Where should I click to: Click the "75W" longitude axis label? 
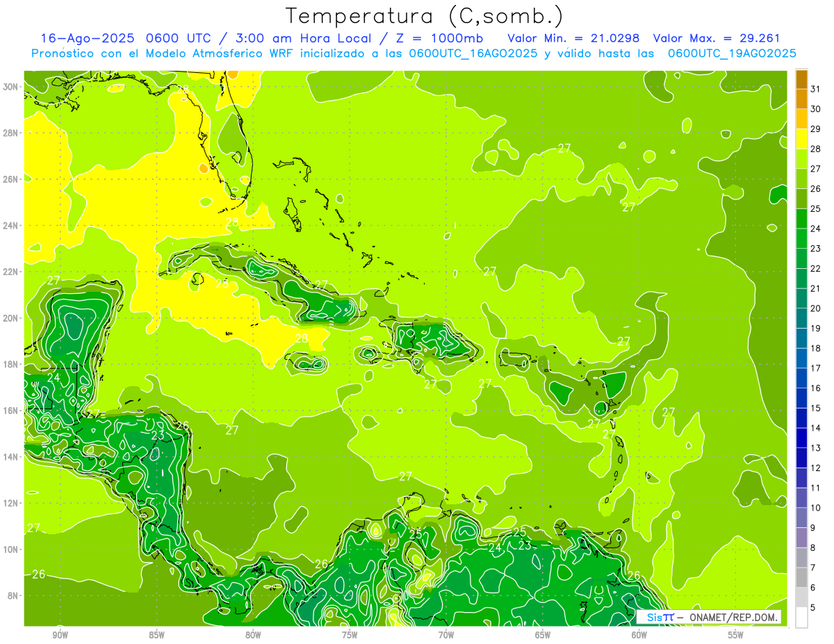click(350, 634)
